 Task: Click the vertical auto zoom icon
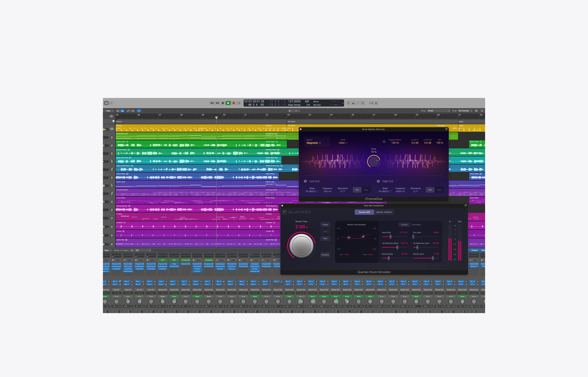pos(482,111)
